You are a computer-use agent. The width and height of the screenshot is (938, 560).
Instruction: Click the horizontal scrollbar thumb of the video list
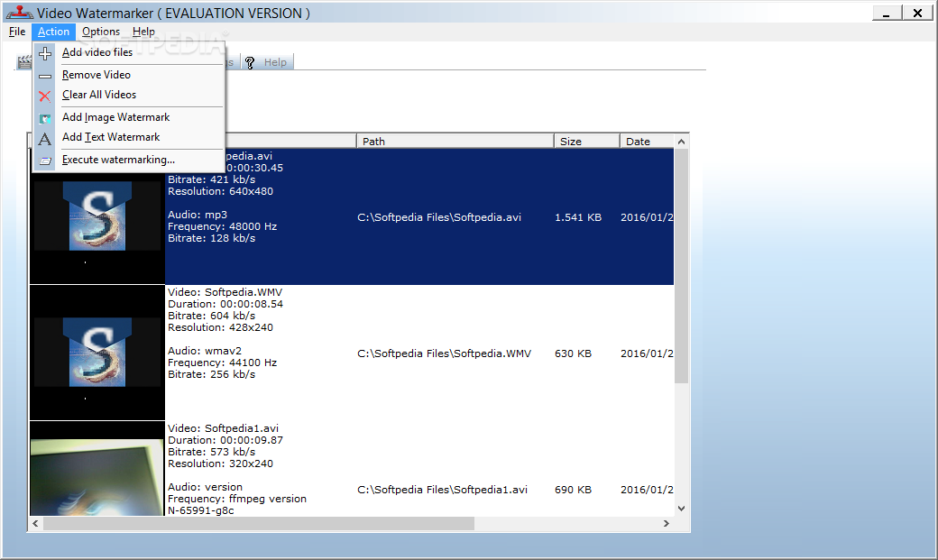click(x=259, y=524)
